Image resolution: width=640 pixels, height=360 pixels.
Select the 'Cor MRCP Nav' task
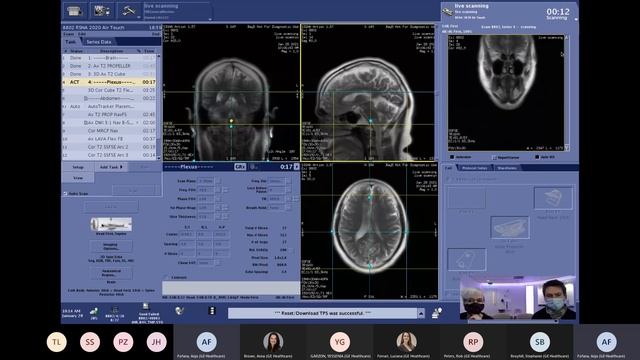pyautogui.click(x=109, y=131)
